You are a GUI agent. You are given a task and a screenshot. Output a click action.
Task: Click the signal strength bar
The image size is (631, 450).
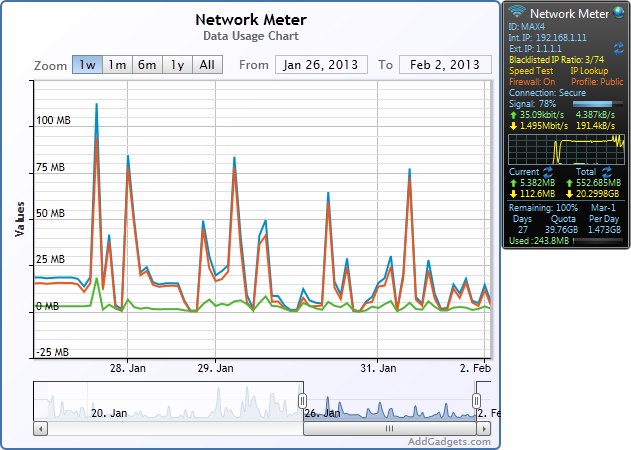596,104
